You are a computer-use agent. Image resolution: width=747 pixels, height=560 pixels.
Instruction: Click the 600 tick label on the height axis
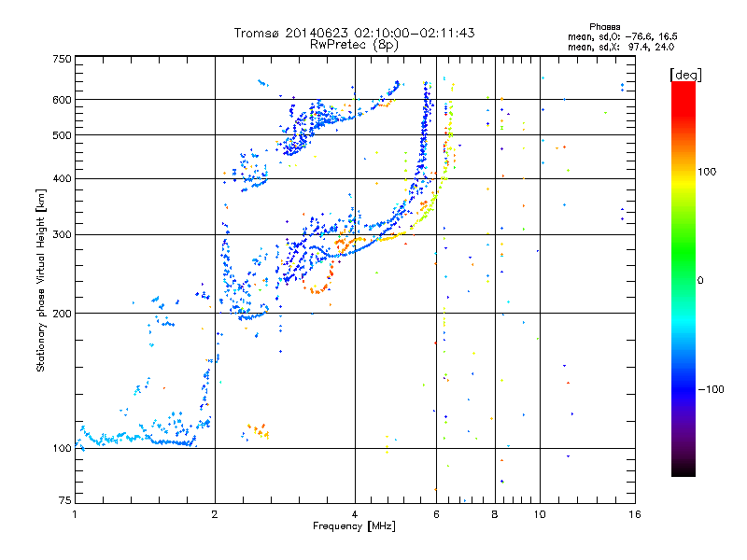pyautogui.click(x=62, y=100)
